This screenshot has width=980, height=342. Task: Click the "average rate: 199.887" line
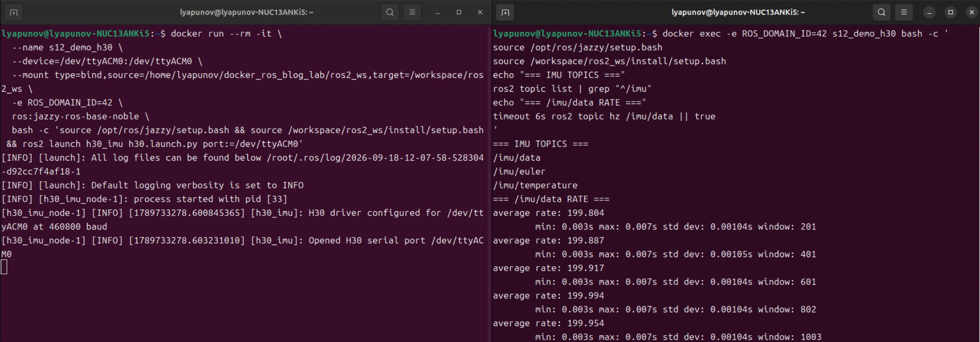point(549,241)
